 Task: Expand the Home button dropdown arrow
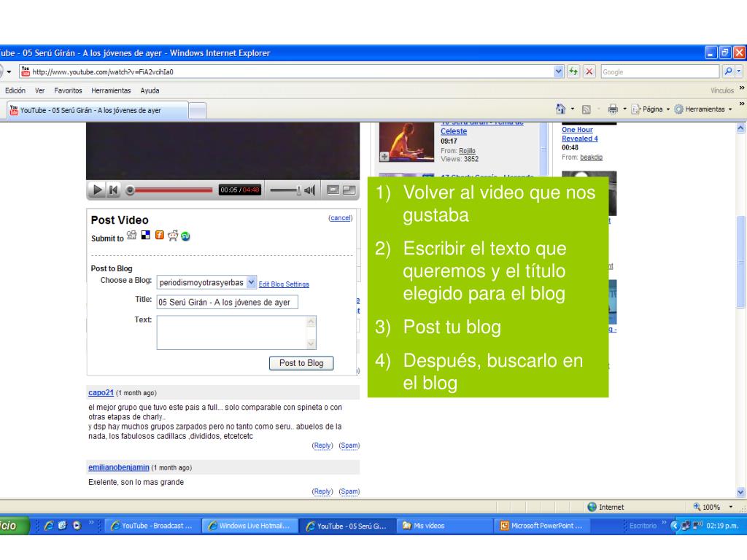point(573,109)
